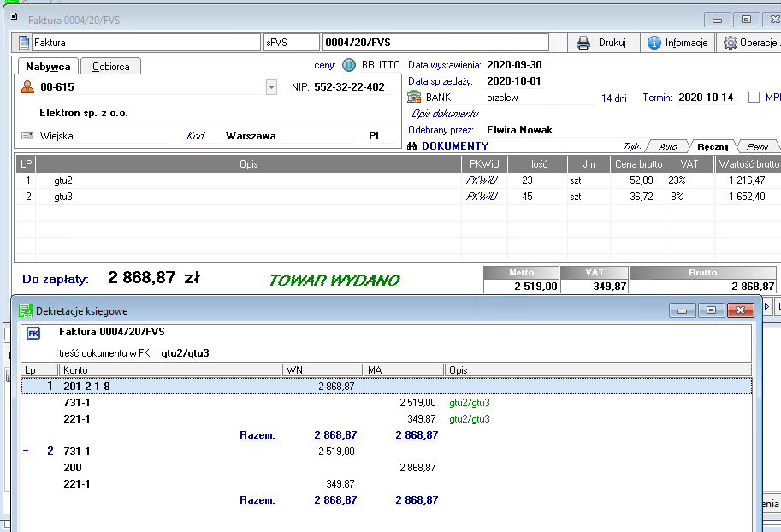Click the BANK payment icon
This screenshot has height=532, width=781.
pos(416,98)
